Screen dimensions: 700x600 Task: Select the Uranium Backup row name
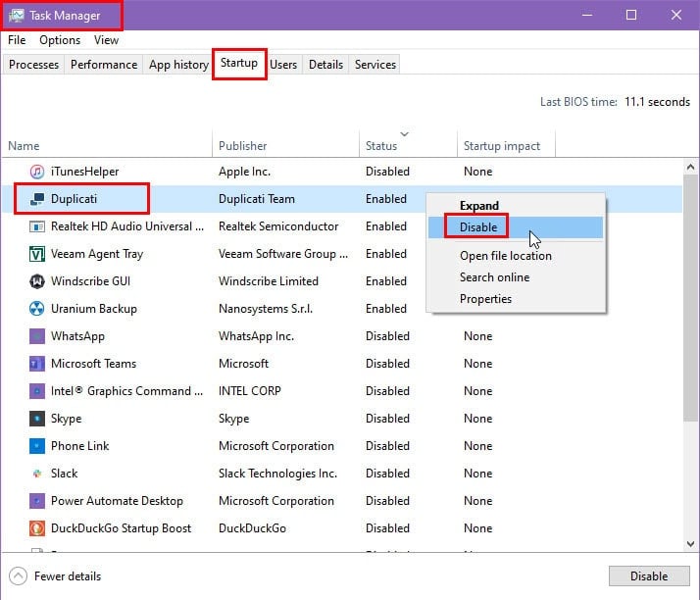(x=94, y=309)
